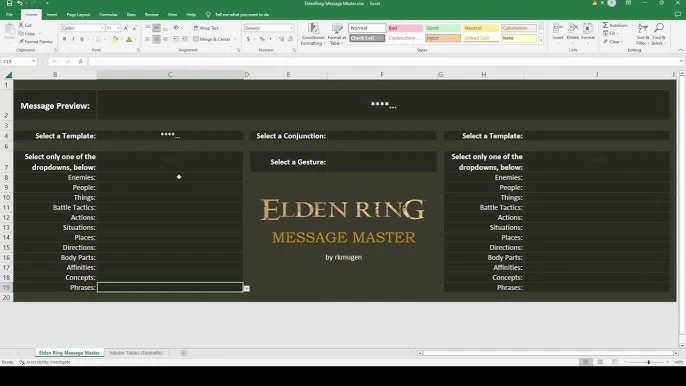686x386 pixels.
Task: Click the formula bar input
Action: tap(385, 62)
